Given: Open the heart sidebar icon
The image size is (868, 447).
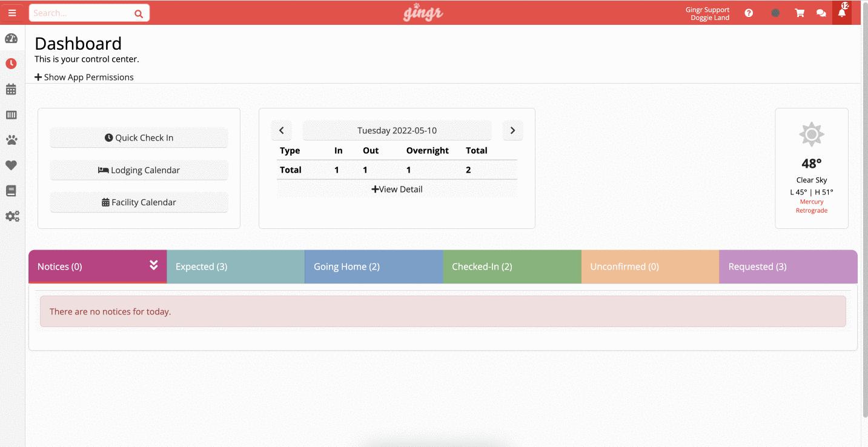Looking at the screenshot, I should coord(11,165).
